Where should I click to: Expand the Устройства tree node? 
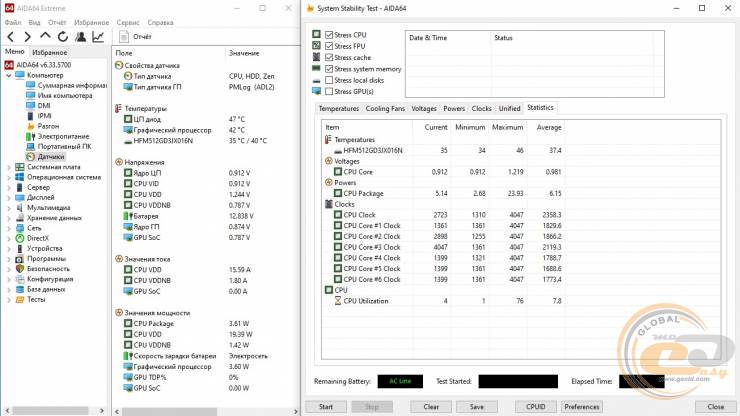(x=8, y=249)
